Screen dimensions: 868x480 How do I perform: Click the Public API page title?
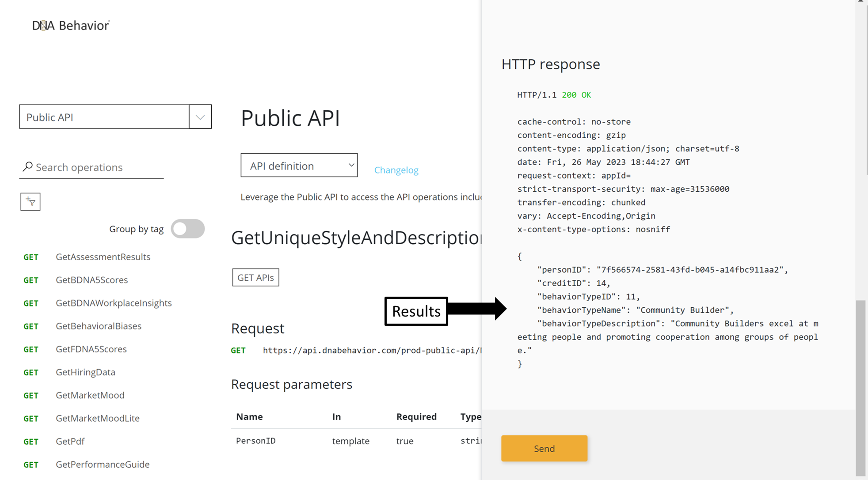pos(290,118)
